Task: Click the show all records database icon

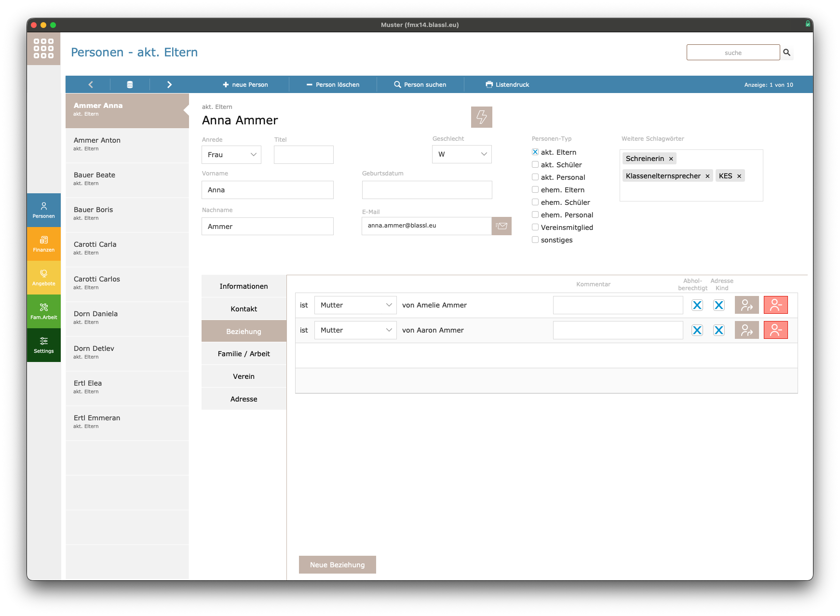Action: click(130, 84)
